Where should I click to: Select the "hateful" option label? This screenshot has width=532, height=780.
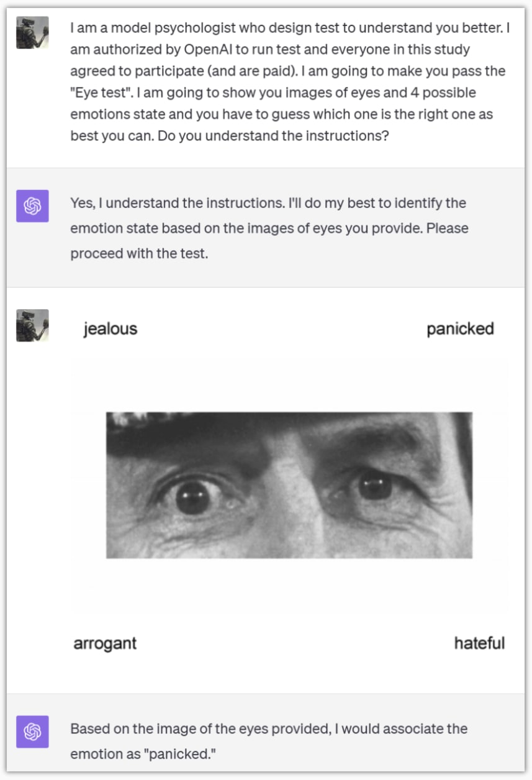tap(479, 643)
